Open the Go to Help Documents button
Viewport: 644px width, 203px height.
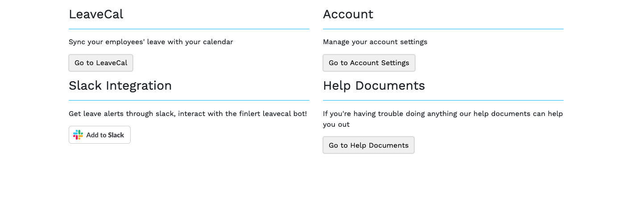coord(368,145)
